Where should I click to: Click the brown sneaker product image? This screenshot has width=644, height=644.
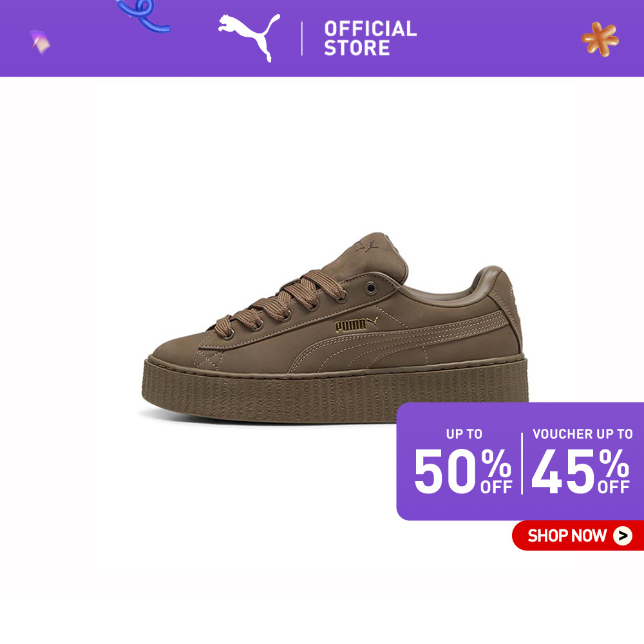point(335,328)
